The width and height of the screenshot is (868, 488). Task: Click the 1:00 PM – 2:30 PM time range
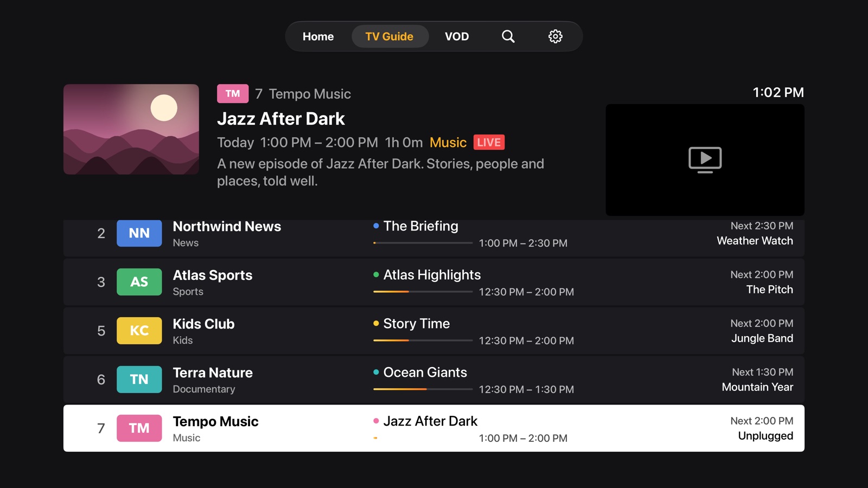[523, 243]
